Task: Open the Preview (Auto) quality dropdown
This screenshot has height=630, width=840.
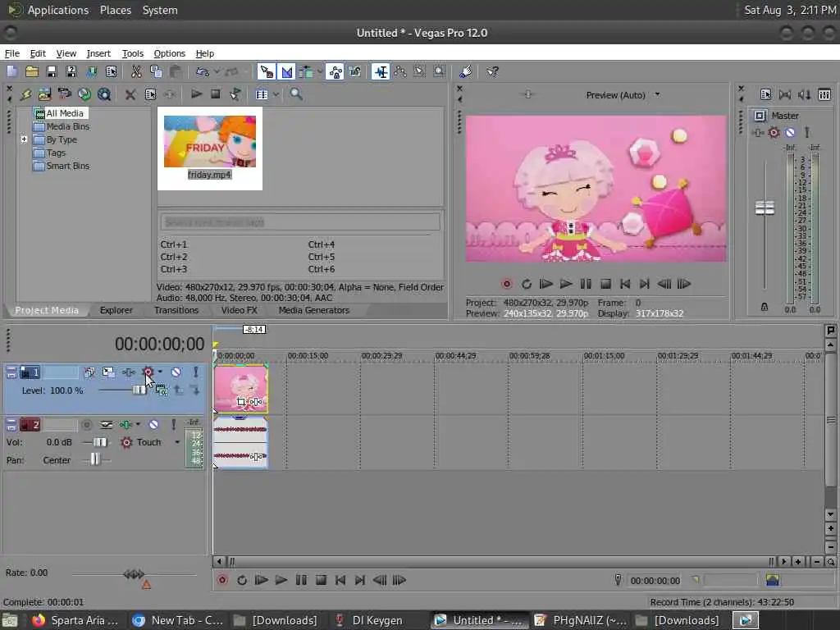Action: 657,95
